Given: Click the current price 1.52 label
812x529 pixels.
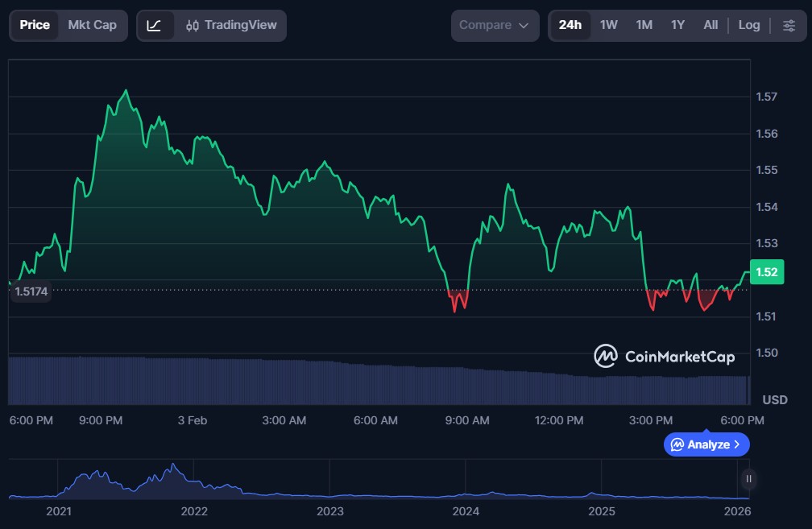Looking at the screenshot, I should tap(767, 272).
